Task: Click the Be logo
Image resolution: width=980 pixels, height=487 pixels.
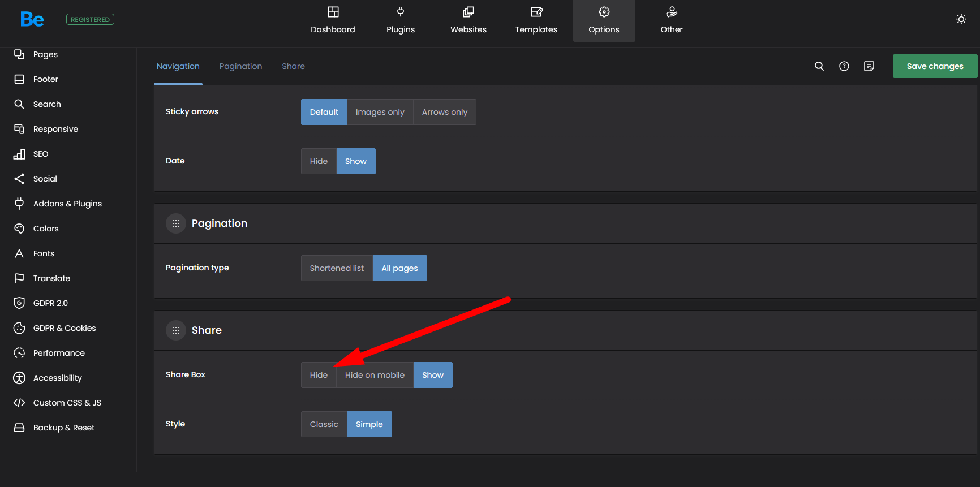Action: [x=32, y=19]
